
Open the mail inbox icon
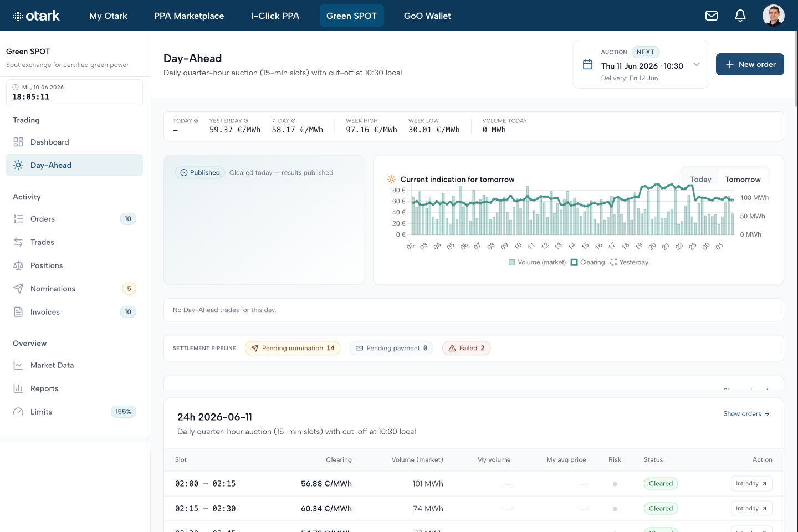[x=712, y=16]
